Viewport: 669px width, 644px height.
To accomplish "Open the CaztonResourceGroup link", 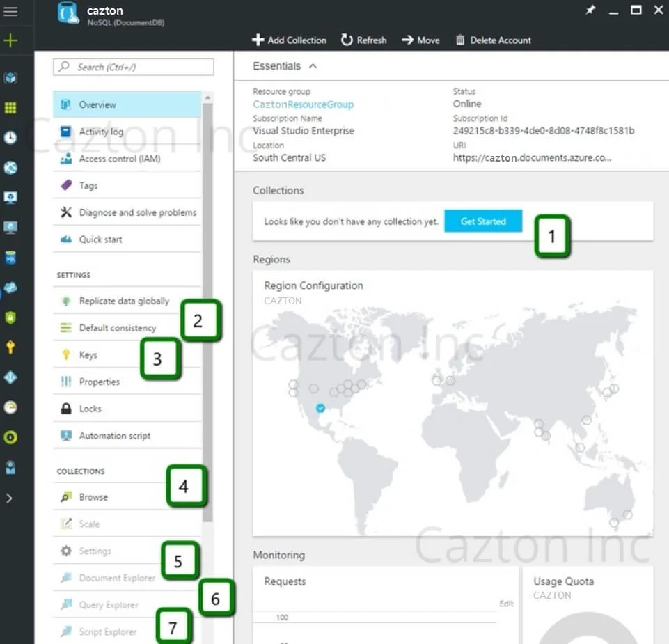I will 303,104.
